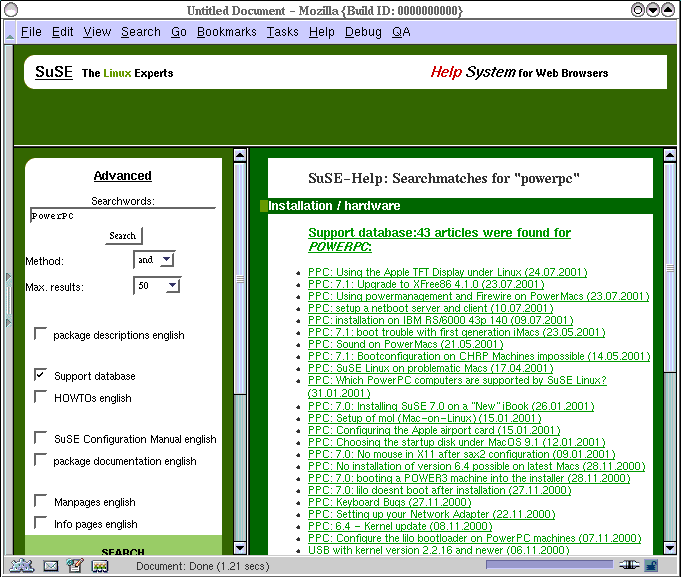Open the Advanced search link
This screenshot has height=577, width=681.
pyautogui.click(x=122, y=175)
